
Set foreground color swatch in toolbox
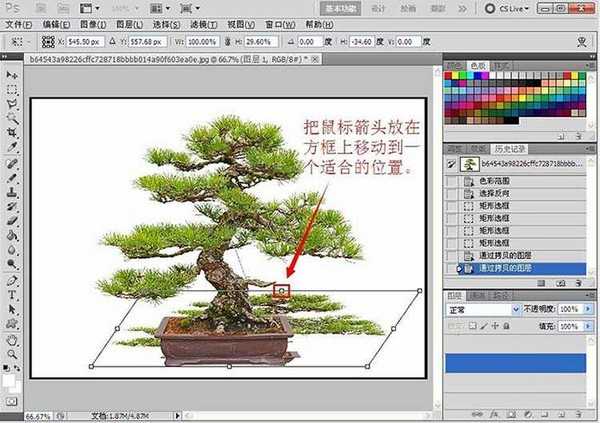pyautogui.click(x=8, y=381)
